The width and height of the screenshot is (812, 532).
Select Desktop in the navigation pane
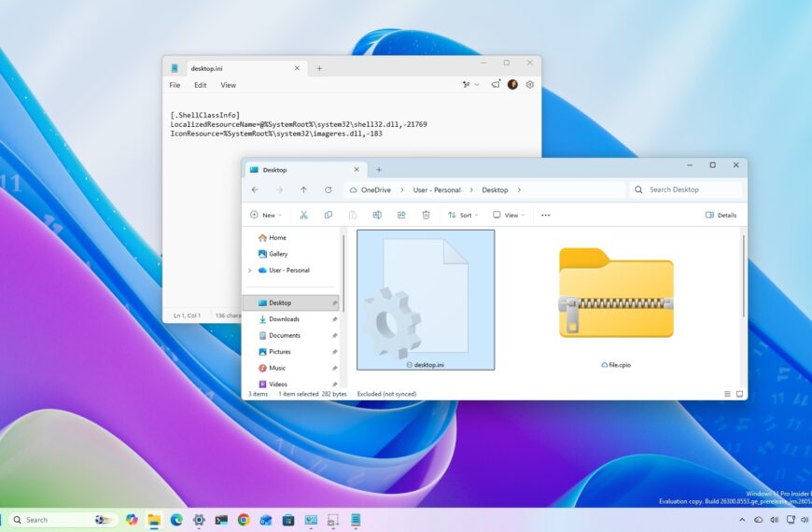click(x=292, y=303)
